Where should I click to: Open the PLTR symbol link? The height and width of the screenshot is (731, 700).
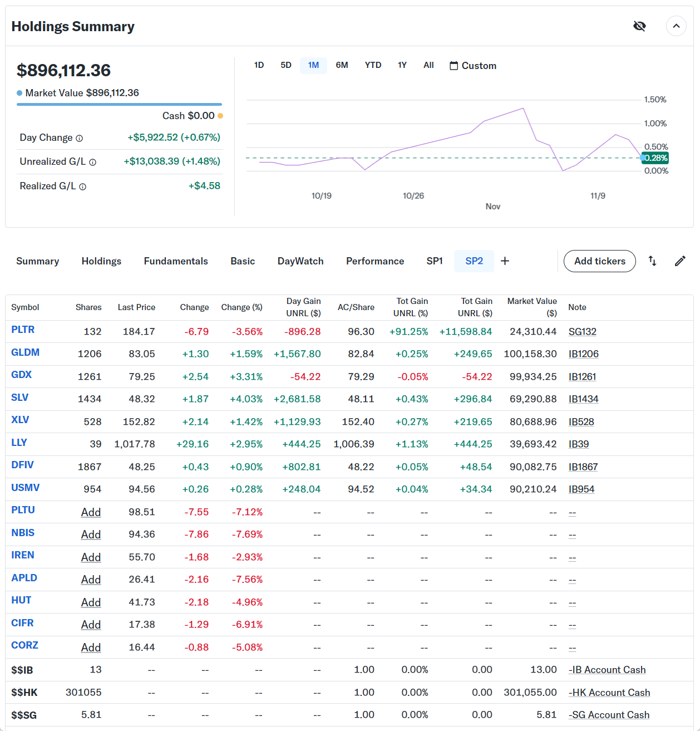(x=23, y=330)
